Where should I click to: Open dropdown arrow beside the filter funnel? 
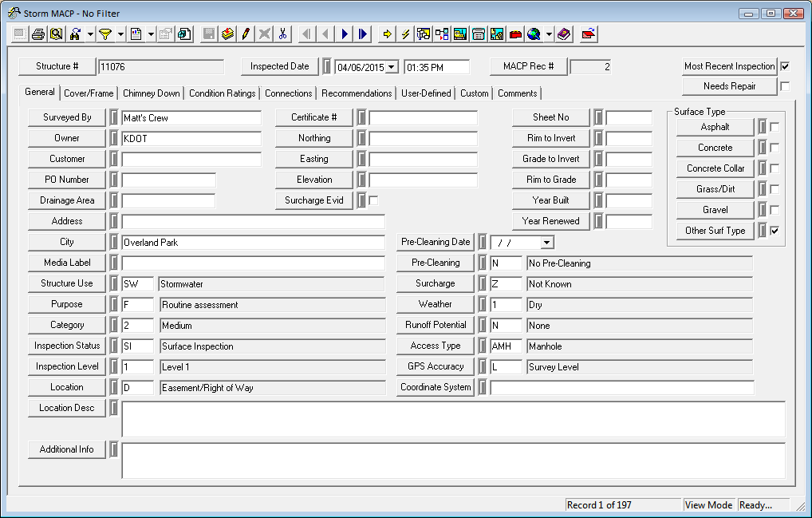tap(120, 34)
